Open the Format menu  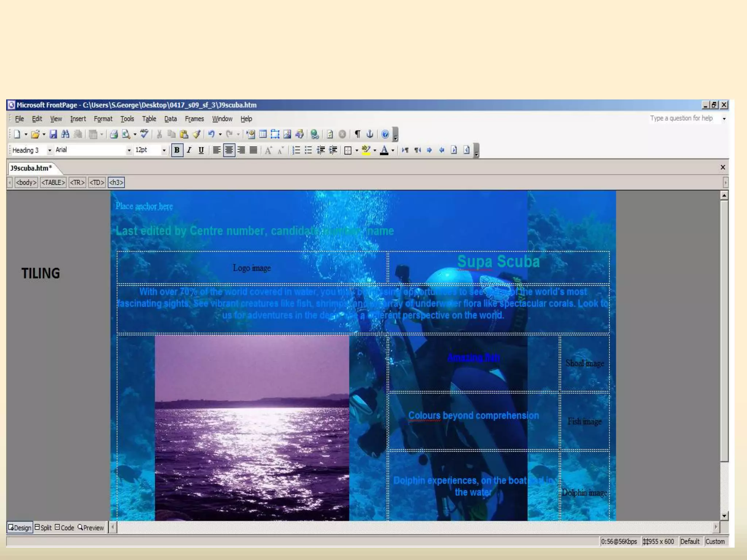point(103,119)
